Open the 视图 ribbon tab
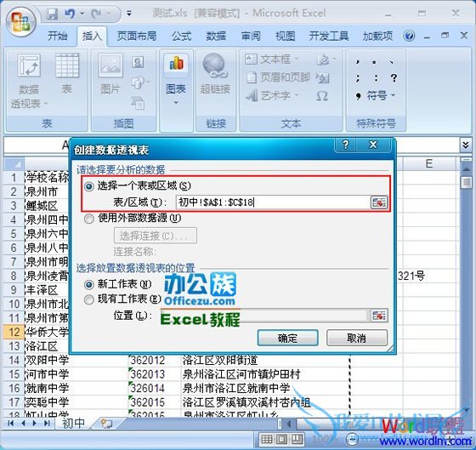The width and height of the screenshot is (476, 450). pyautogui.click(x=285, y=37)
